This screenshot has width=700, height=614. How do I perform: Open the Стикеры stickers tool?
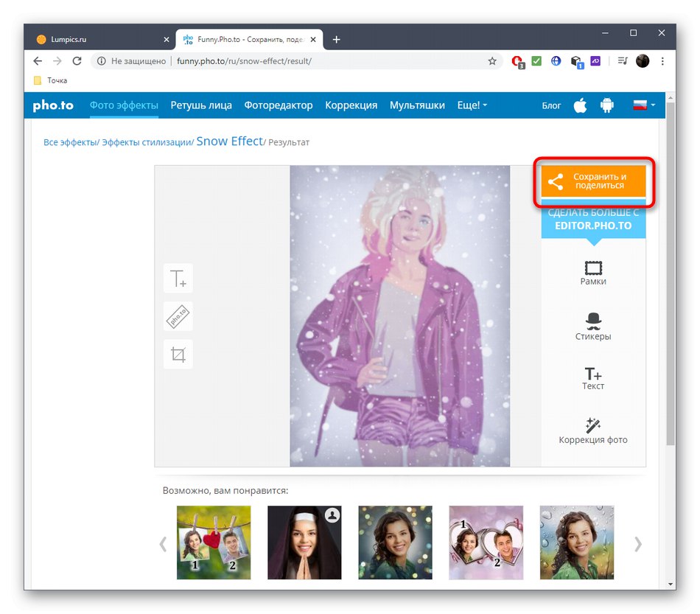point(593,327)
